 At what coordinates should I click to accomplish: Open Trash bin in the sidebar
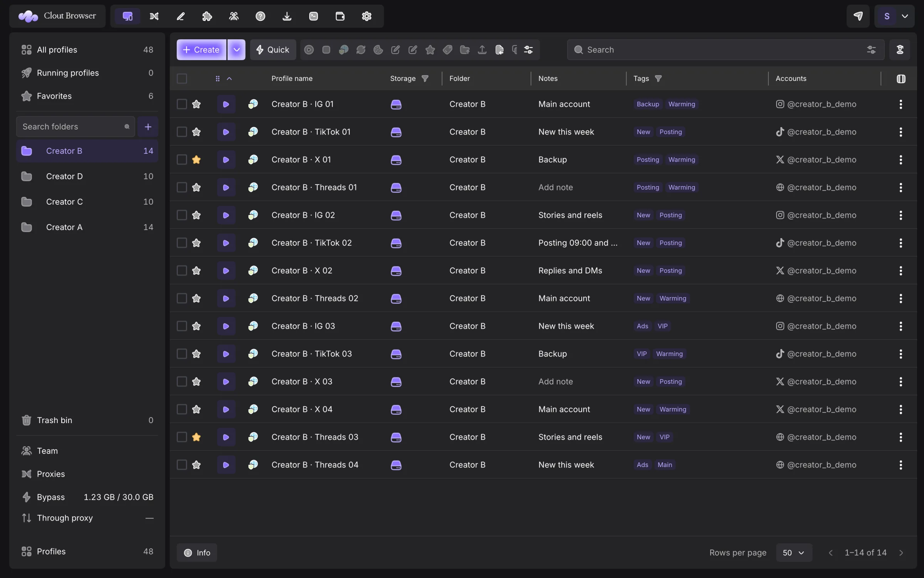pos(87,420)
